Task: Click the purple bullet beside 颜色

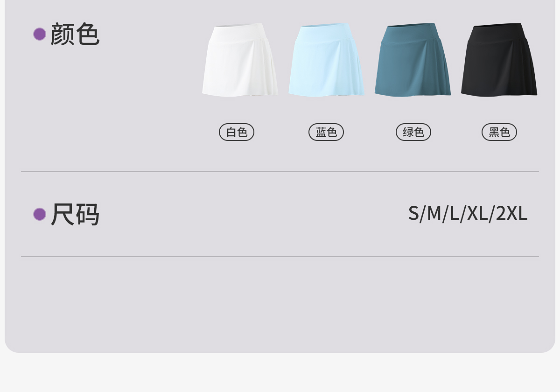Action: coord(40,34)
